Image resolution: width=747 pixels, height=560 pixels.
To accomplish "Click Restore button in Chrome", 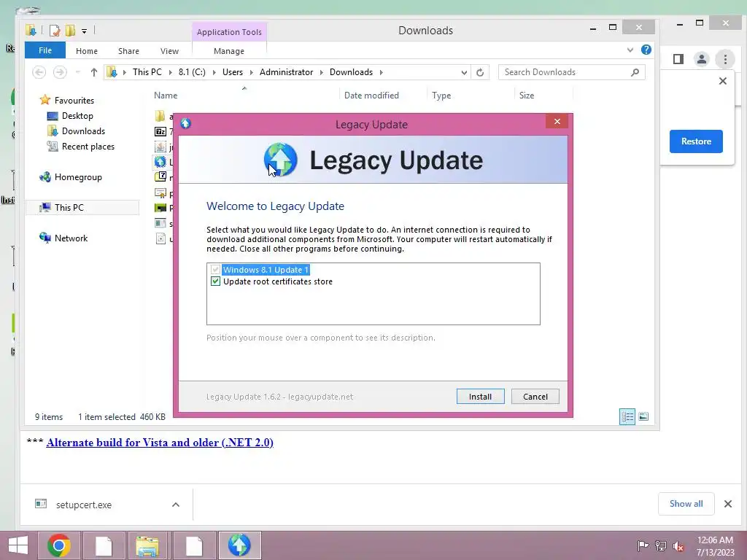I will [x=696, y=141].
